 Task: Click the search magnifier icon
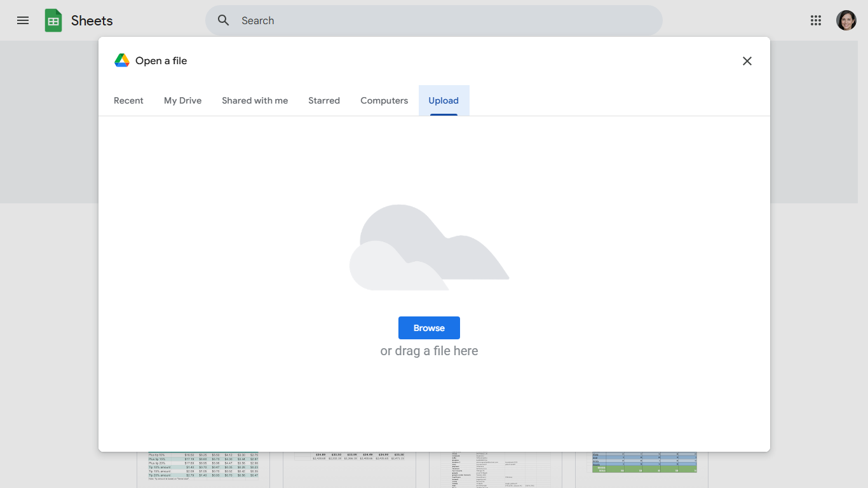[x=223, y=20]
